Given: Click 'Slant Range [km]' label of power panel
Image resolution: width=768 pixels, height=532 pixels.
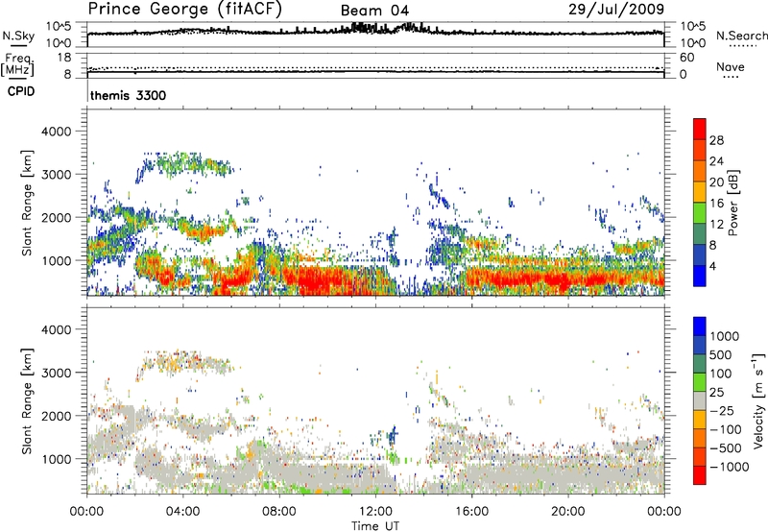Looking at the screenshot, I should pos(27,203).
